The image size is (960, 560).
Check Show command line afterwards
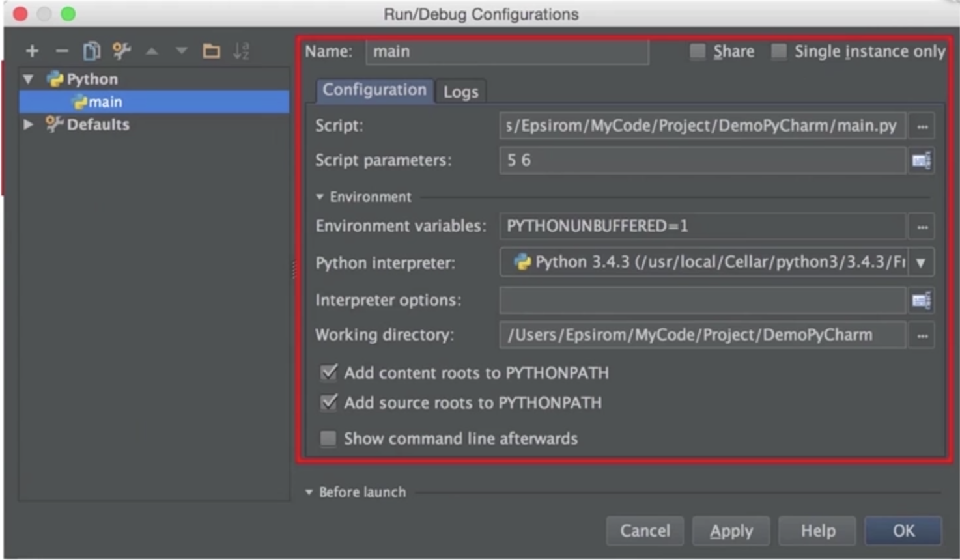(x=328, y=439)
